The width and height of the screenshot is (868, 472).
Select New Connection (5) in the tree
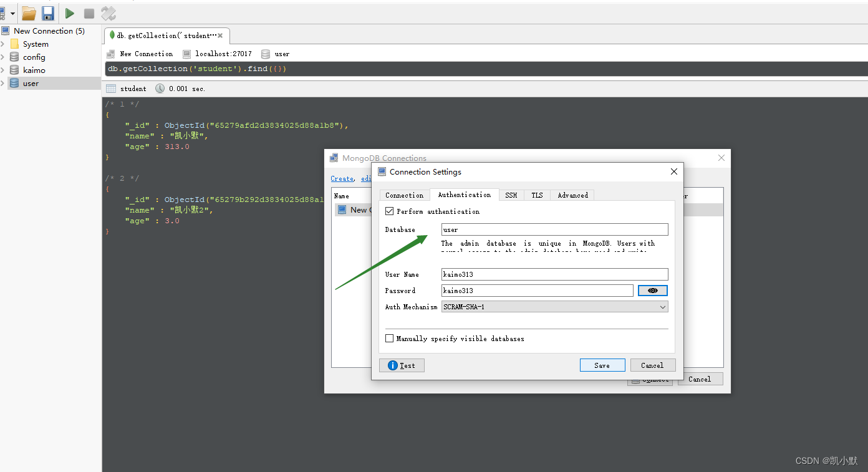pyautogui.click(x=49, y=31)
